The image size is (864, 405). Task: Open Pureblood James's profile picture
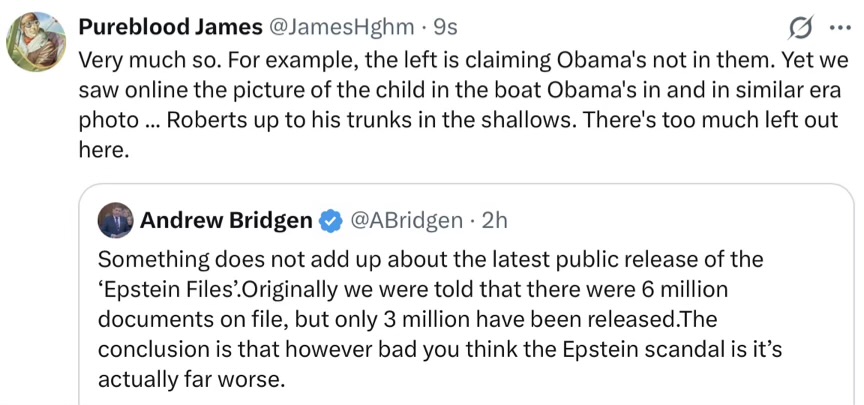[37, 41]
